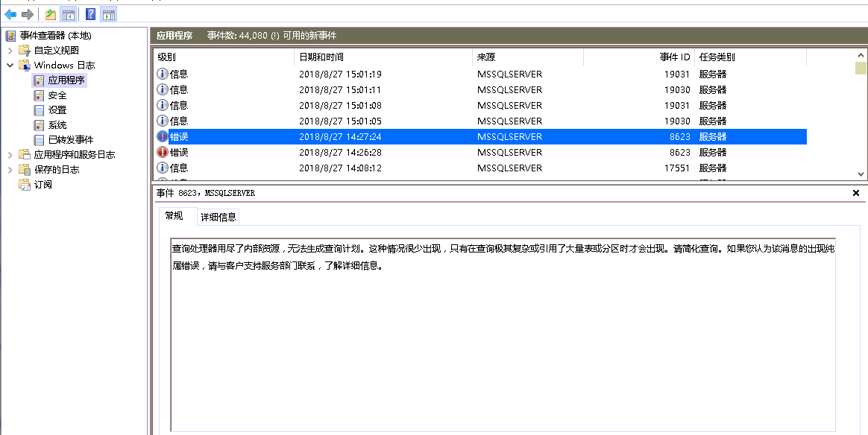Select the 事件查看器 (本地) root node
Viewport: 868px width, 435px height.
coord(55,35)
